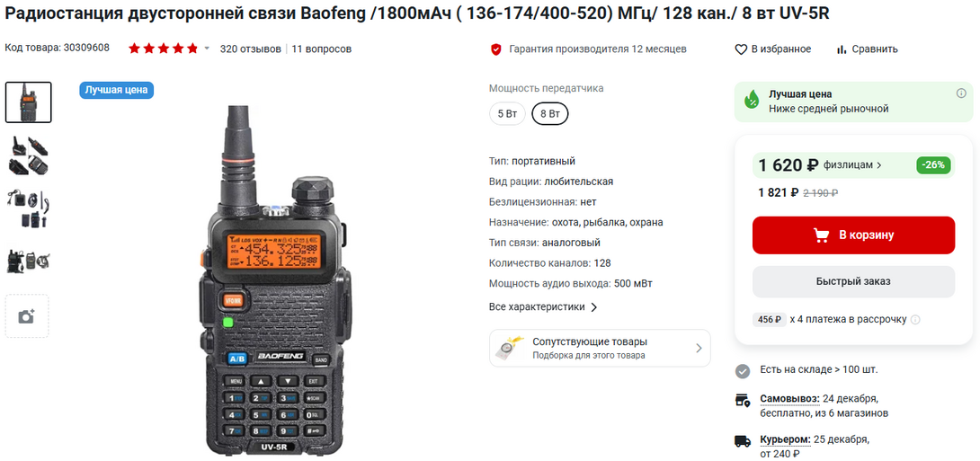Image resolution: width=980 pixels, height=461 pixels.
Task: Select the 5 Вт transmitter power option
Action: (507, 114)
